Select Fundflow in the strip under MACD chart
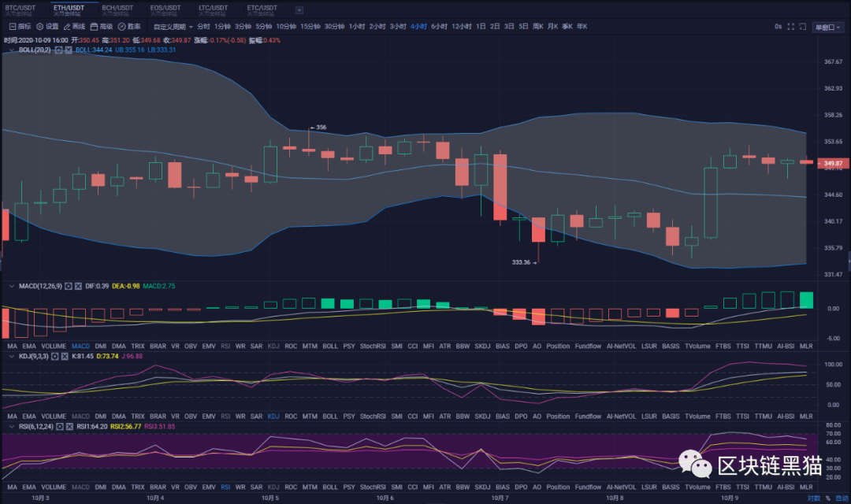 point(588,346)
